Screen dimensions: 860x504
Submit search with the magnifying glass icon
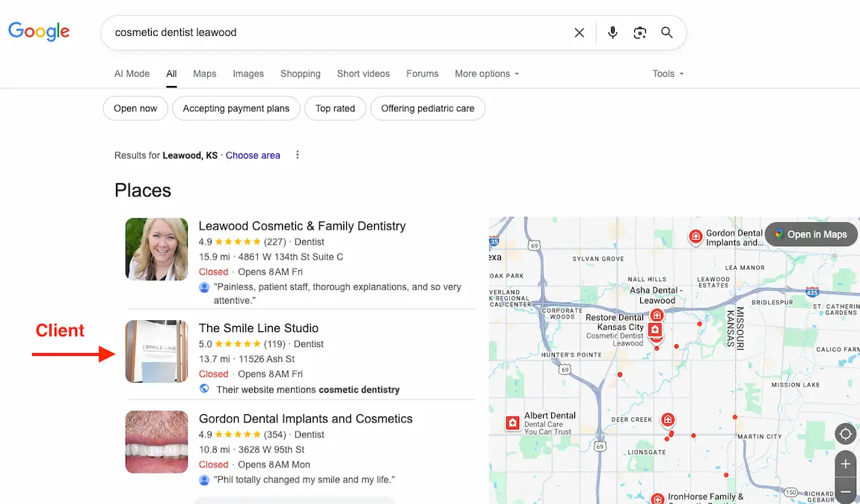click(667, 33)
